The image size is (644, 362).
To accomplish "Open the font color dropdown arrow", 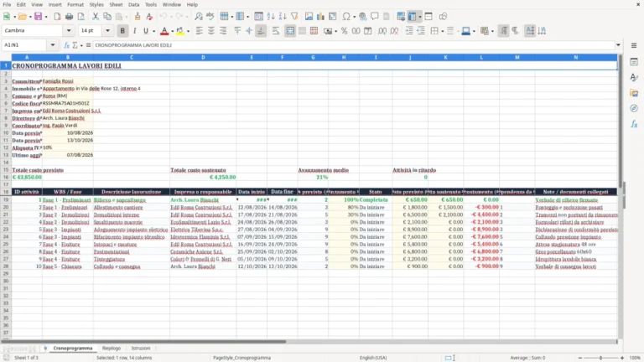I will tap(172, 31).
